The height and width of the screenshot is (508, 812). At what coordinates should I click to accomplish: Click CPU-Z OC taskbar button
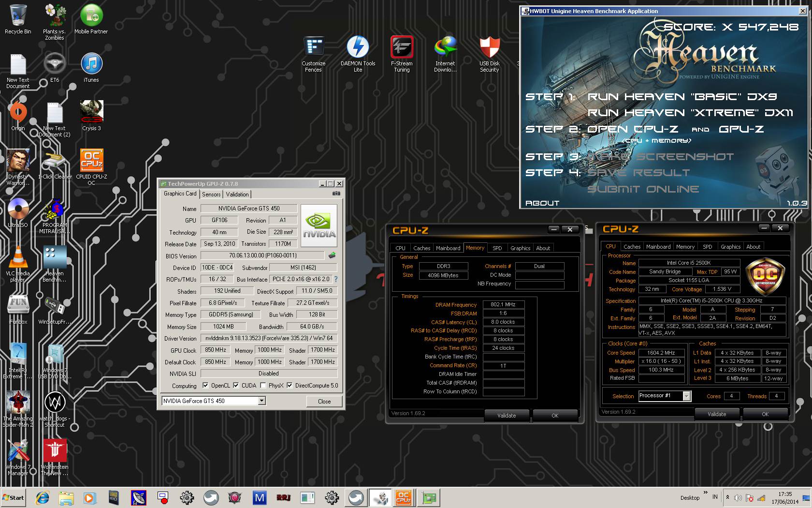(404, 497)
